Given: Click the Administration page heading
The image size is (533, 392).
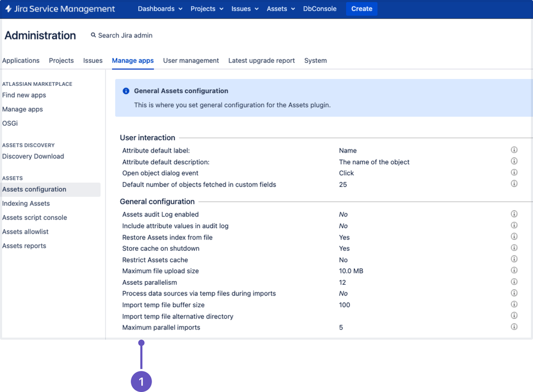Looking at the screenshot, I should click(40, 35).
